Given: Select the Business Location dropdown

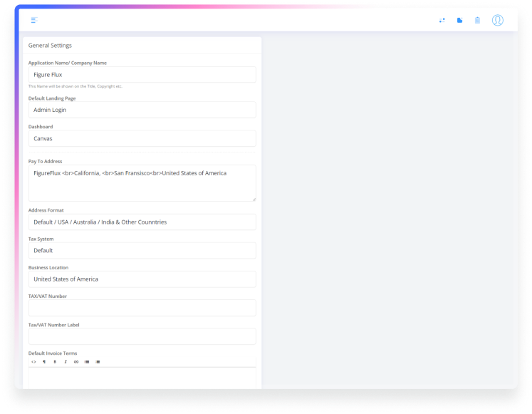Looking at the screenshot, I should [142, 279].
